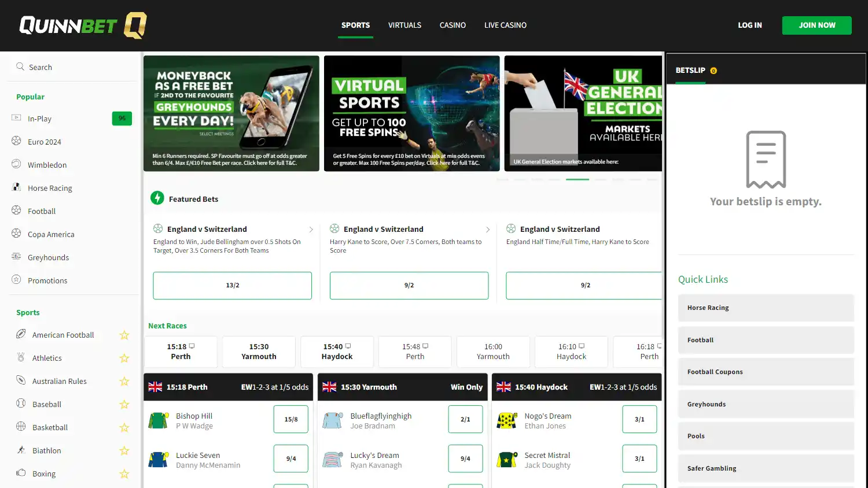Click Nogo's Dream jockey silks icon
The height and width of the screenshot is (488, 868).
pos(507,420)
